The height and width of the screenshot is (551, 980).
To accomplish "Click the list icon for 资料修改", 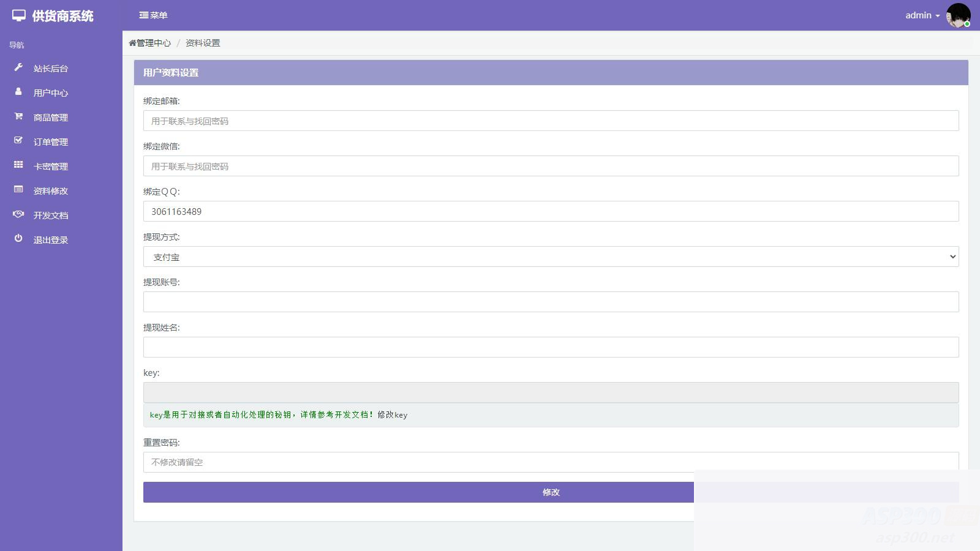I will coord(18,190).
